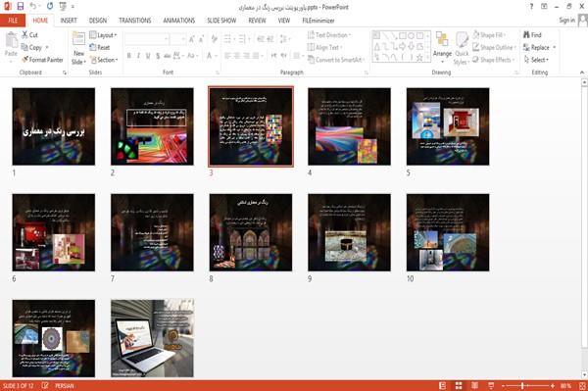Image resolution: width=588 pixels, height=391 pixels.
Task: Toggle Underline formatting
Action: tap(148, 56)
